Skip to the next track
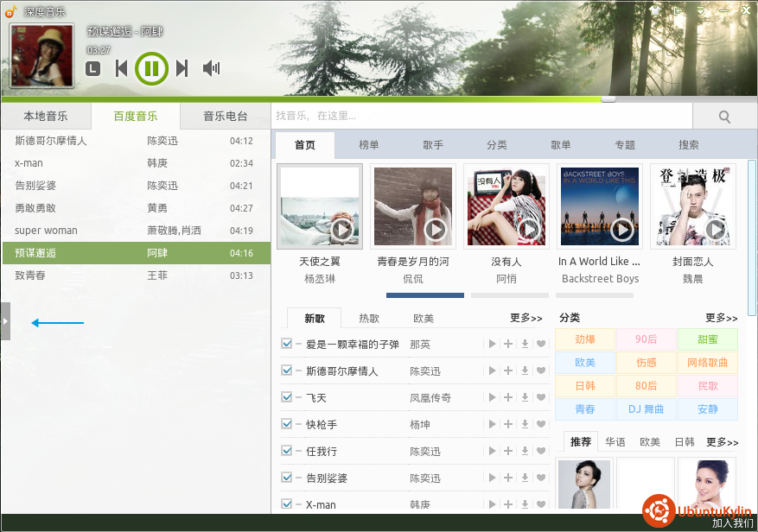 point(182,68)
